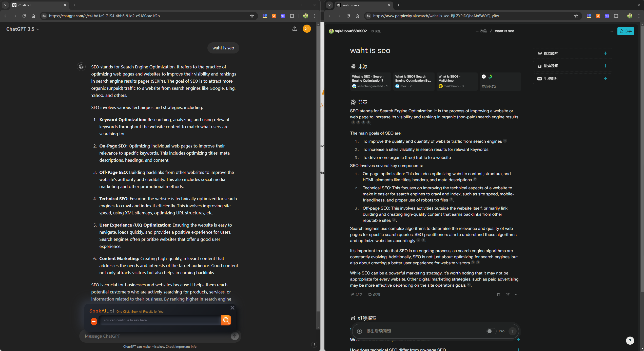Viewport: 644px width, 351px height.
Task: Click 查看更多2 view more sources
Action: coord(500,81)
